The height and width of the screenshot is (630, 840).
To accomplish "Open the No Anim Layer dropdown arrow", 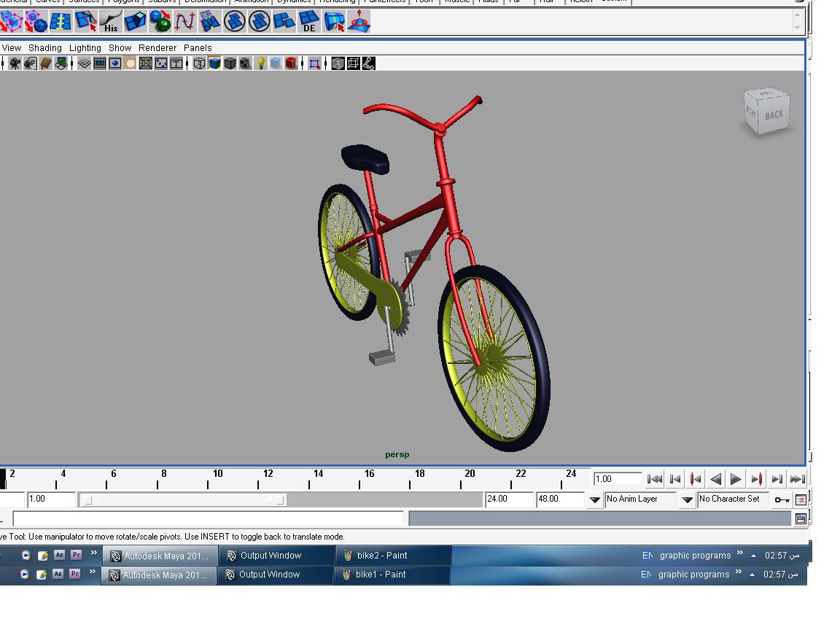I will click(595, 499).
